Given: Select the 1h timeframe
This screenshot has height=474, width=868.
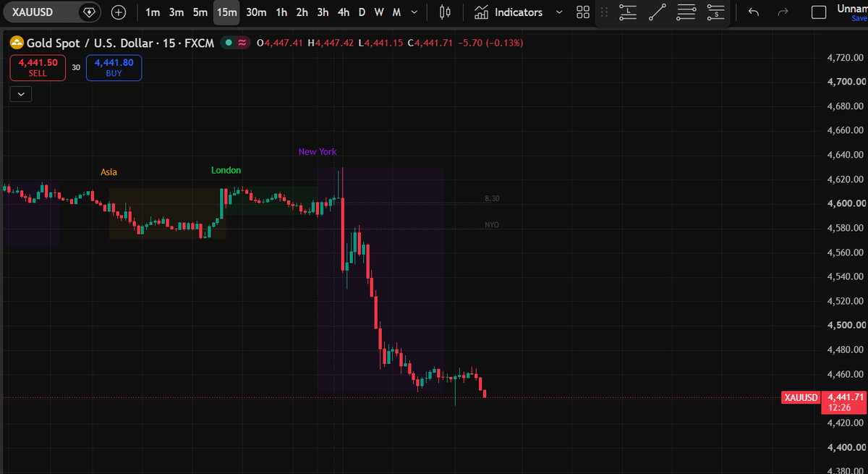Looking at the screenshot, I should [x=281, y=12].
